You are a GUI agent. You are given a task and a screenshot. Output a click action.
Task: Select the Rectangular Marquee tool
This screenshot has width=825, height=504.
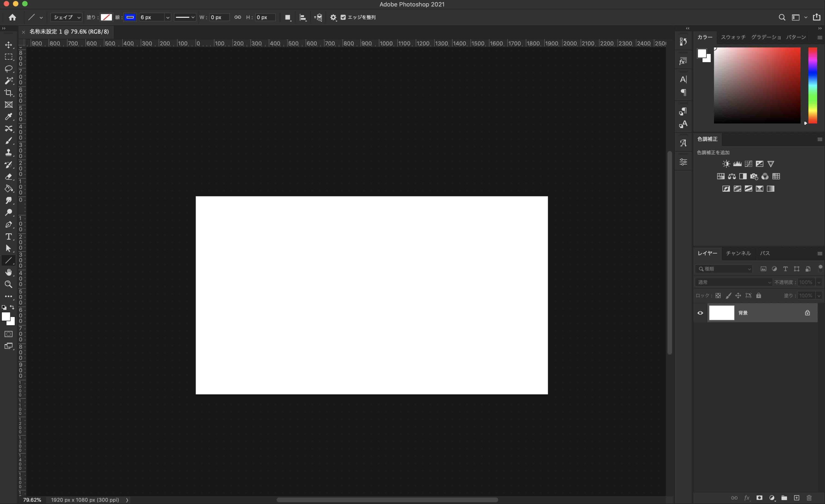pyautogui.click(x=9, y=57)
